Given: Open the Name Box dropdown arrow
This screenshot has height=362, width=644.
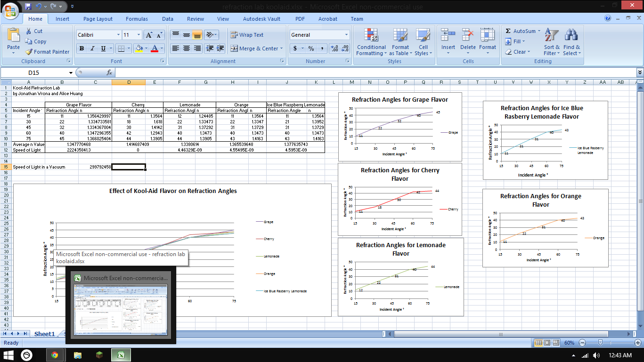Looking at the screenshot, I should [x=71, y=72].
